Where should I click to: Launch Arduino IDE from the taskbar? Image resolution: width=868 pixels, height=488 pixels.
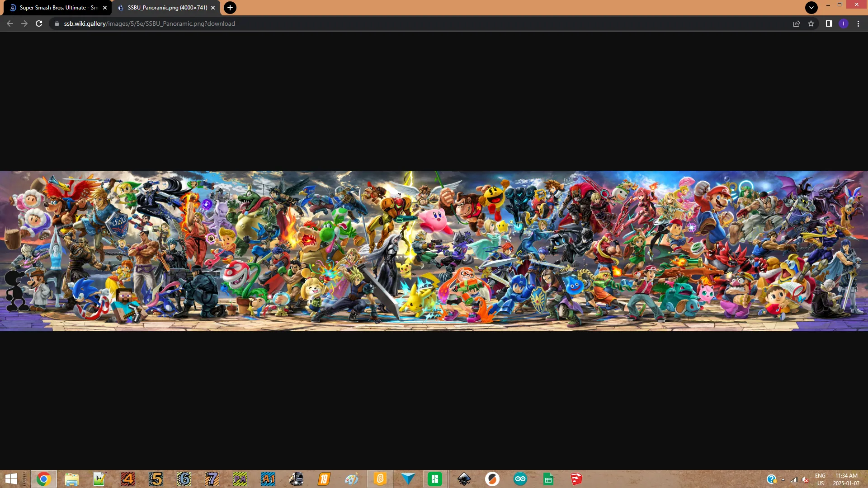(x=520, y=479)
